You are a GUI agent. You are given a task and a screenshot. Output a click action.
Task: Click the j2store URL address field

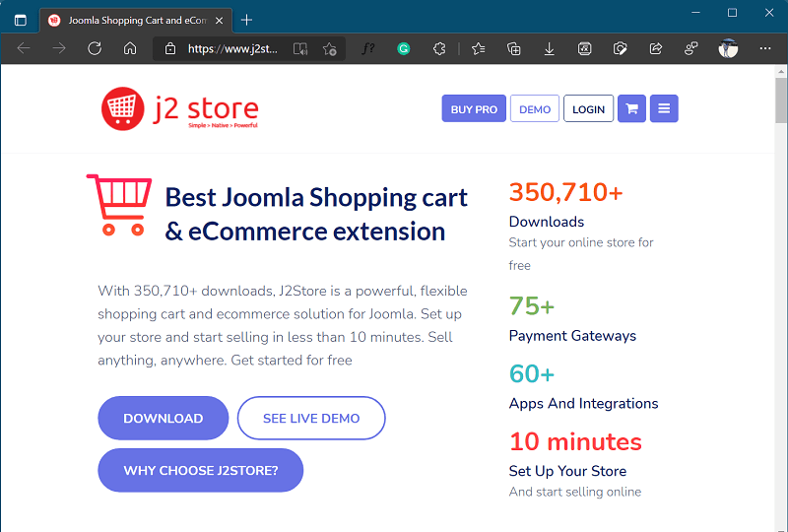pyautogui.click(x=232, y=49)
